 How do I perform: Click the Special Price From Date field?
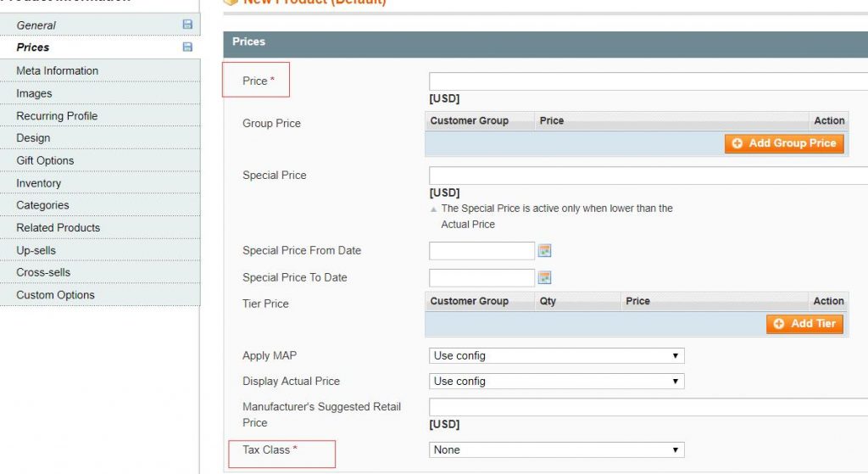tap(481, 251)
